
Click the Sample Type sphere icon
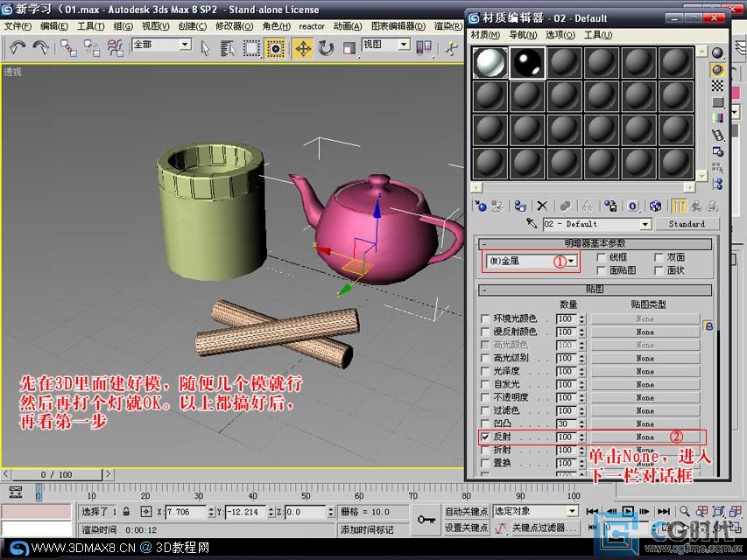point(717,52)
